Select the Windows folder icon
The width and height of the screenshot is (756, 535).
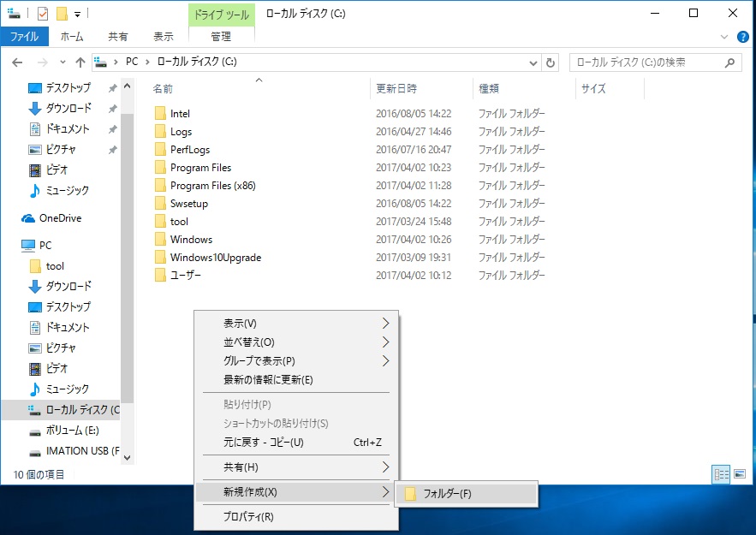[159, 240]
